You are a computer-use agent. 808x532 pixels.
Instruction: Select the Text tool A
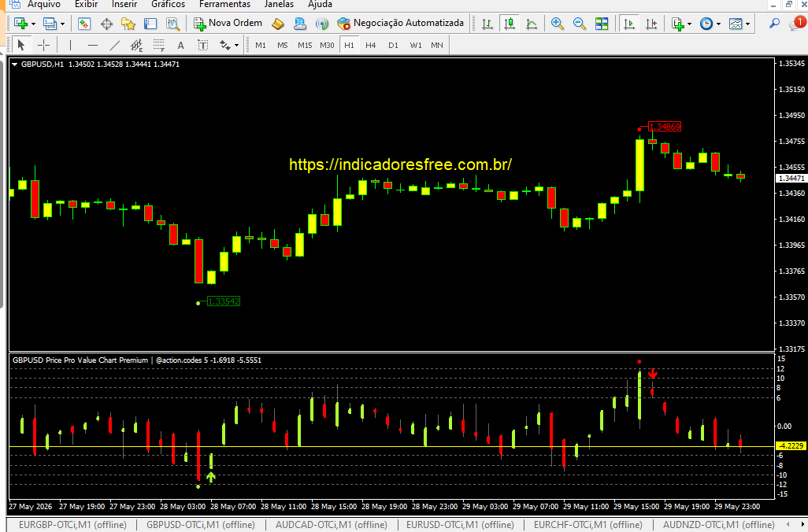click(x=181, y=46)
